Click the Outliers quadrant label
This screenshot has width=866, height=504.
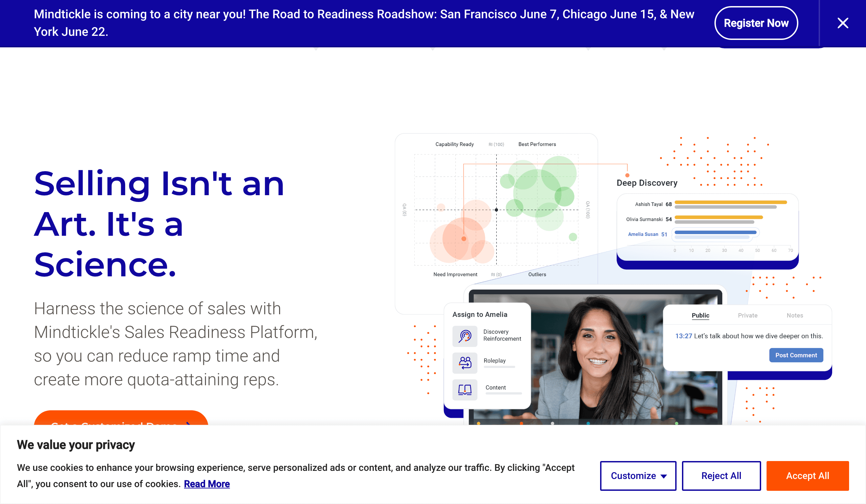click(537, 275)
